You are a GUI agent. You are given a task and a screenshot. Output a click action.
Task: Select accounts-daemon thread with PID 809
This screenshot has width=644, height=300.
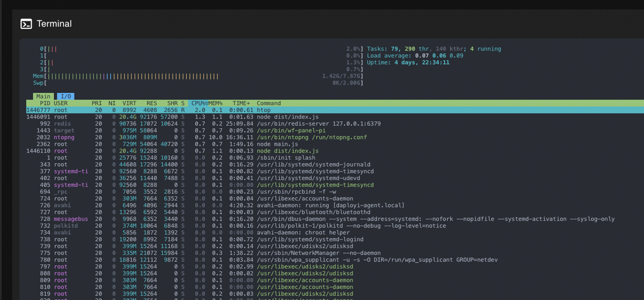(335, 280)
